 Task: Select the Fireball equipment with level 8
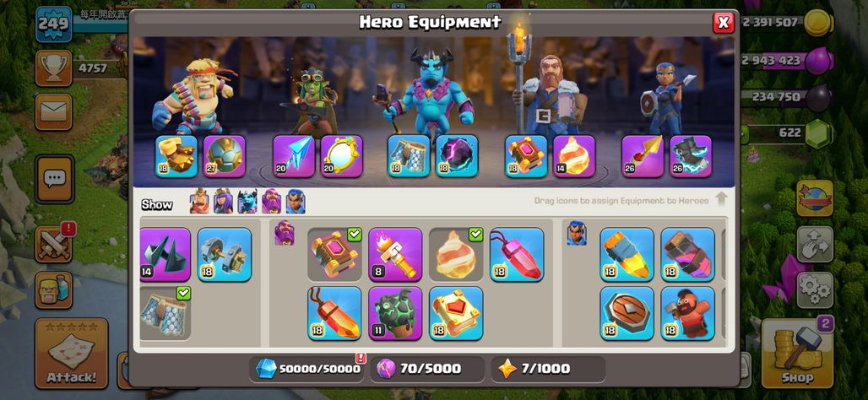[395, 255]
